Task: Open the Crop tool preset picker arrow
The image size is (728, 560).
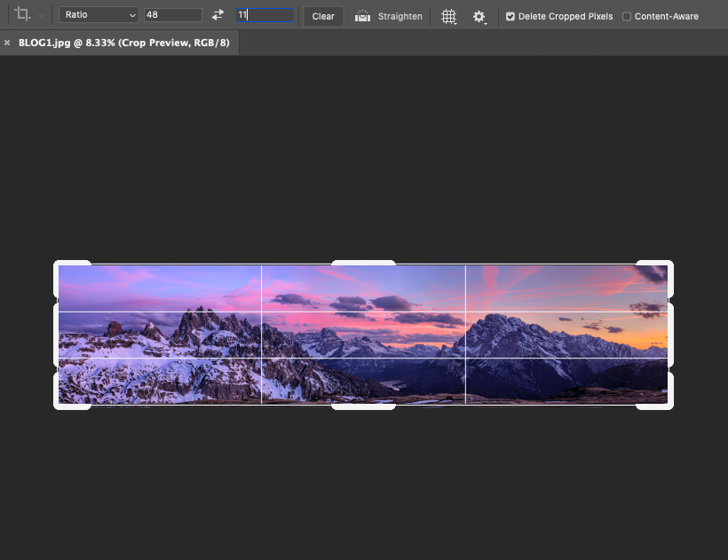Action: (x=42, y=15)
